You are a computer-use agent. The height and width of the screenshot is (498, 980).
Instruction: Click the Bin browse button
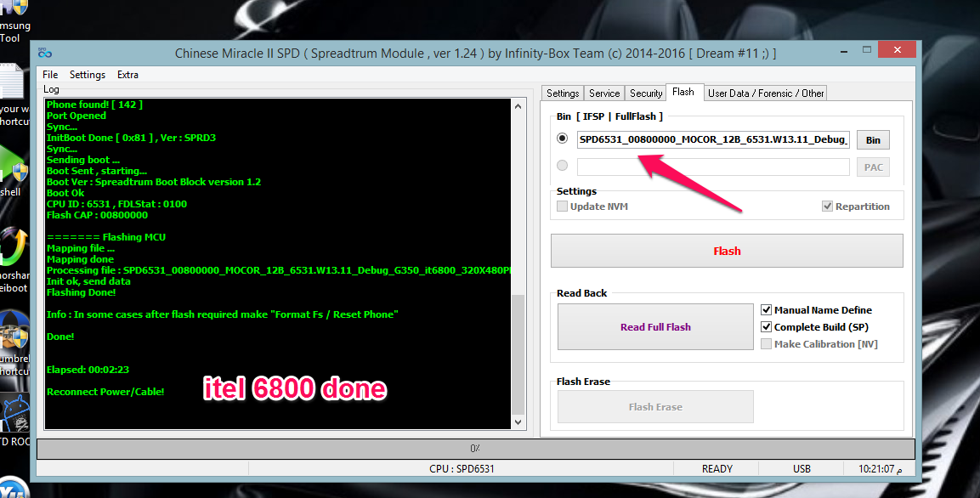coord(873,140)
